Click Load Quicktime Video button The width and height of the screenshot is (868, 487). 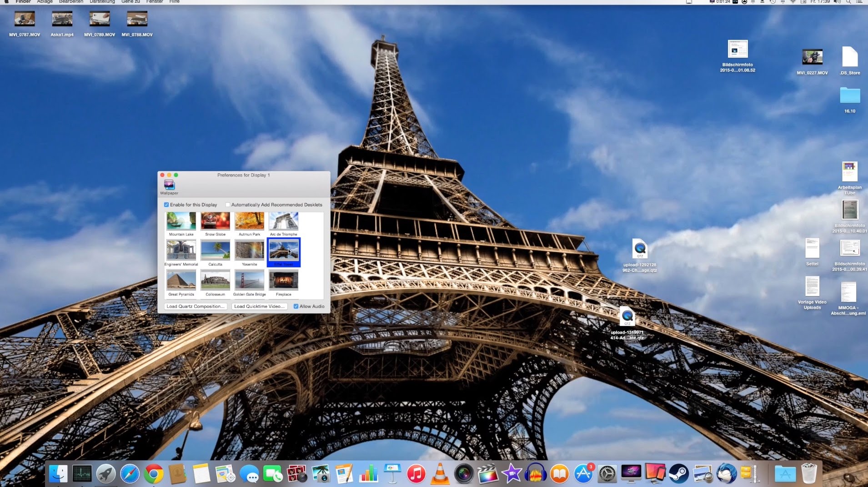click(259, 306)
